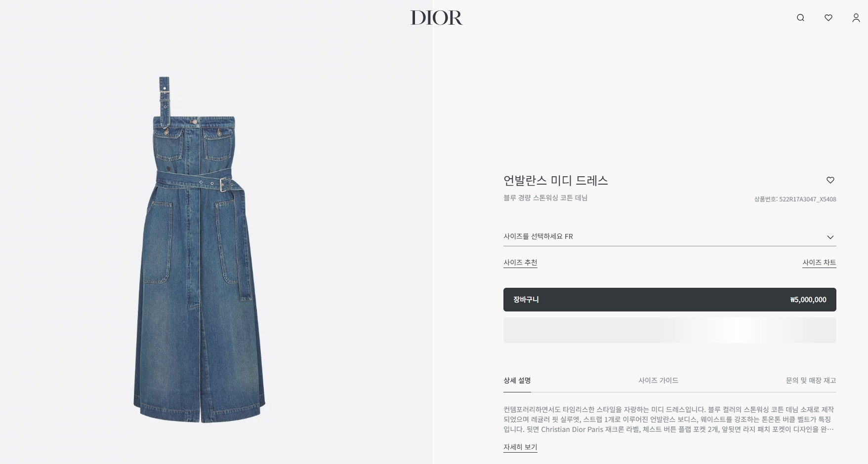Click the product description paragraph text

669,420
